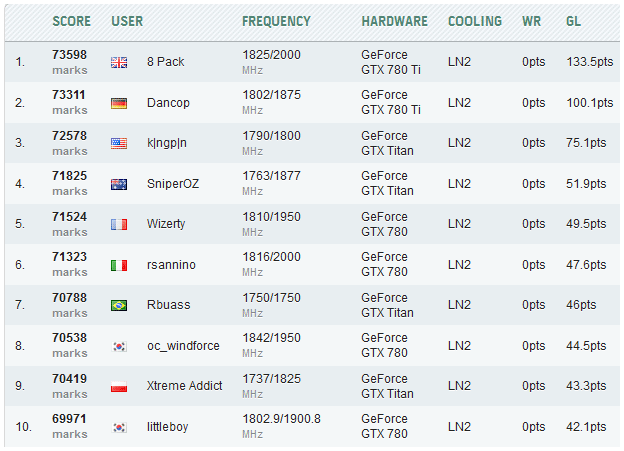Image resolution: width=624 pixels, height=451 pixels.
Task: Click GeForce GTX Titan in SniperOZ row
Action: pos(387,183)
